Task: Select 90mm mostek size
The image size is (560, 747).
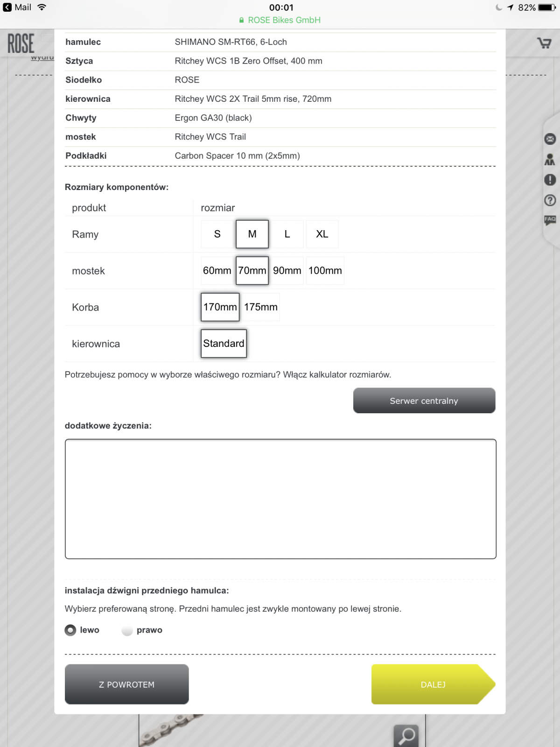Action: (287, 271)
